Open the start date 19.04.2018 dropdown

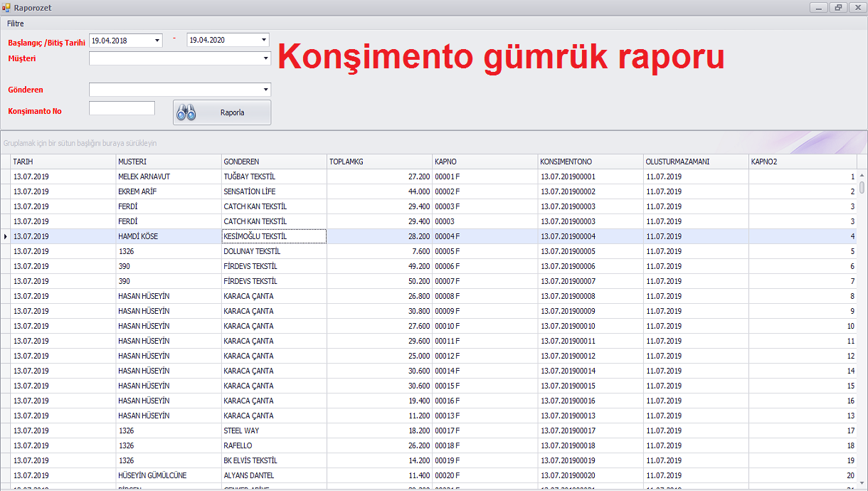158,41
